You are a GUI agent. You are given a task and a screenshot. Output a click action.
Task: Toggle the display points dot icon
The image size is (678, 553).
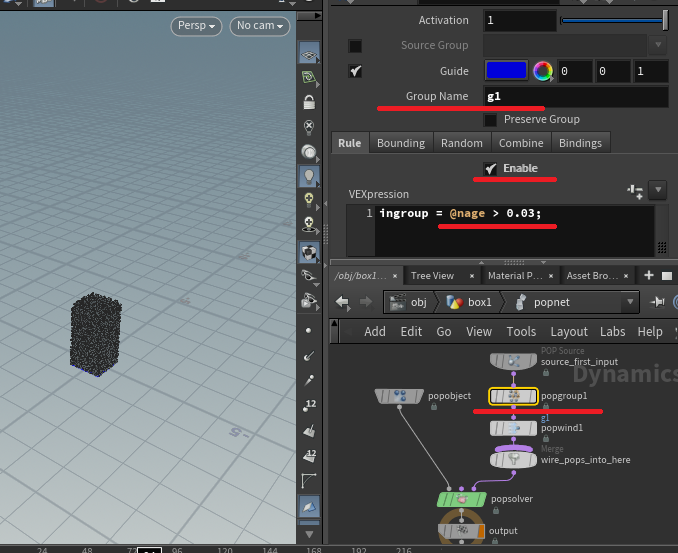(309, 331)
